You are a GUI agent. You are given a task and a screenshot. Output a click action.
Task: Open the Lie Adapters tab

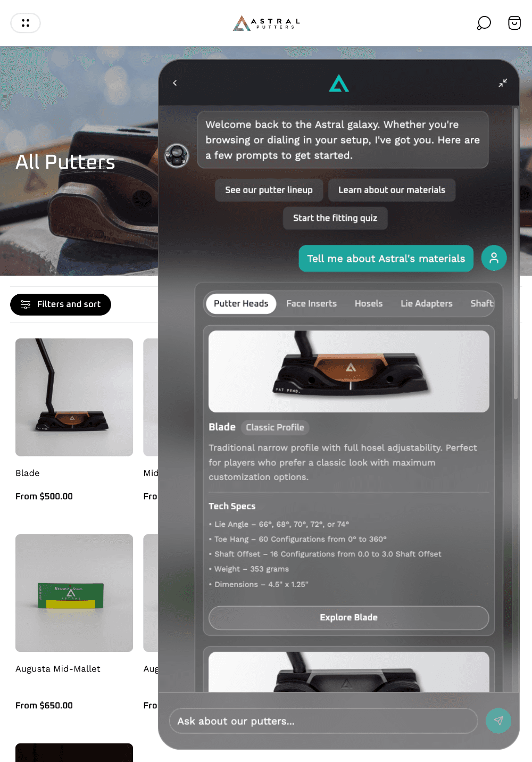[x=427, y=303]
